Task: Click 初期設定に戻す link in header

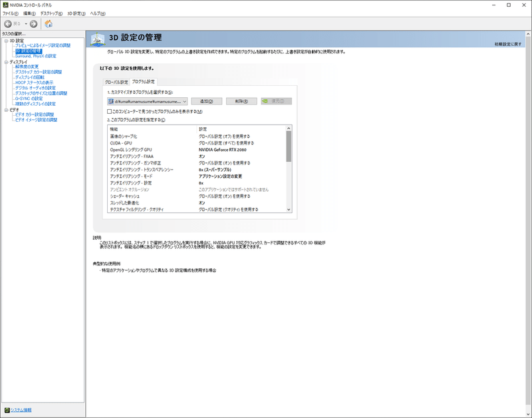Action: tap(508, 44)
